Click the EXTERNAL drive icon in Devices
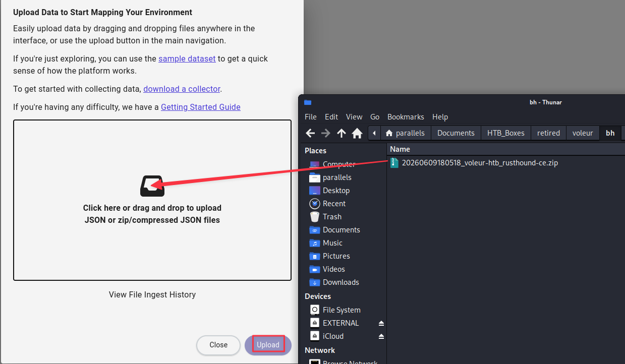The width and height of the screenshot is (625, 364). tap(314, 323)
